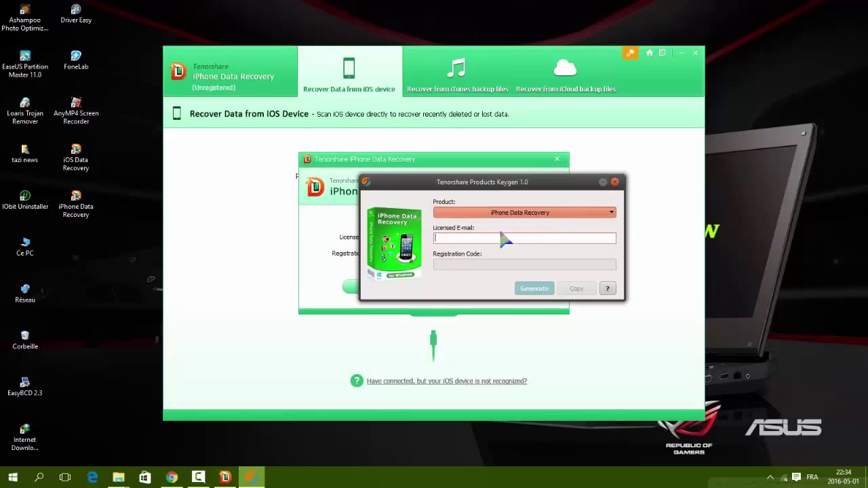The height and width of the screenshot is (488, 868).
Task: Open the Windows Start menu
Action: pyautogui.click(x=13, y=477)
